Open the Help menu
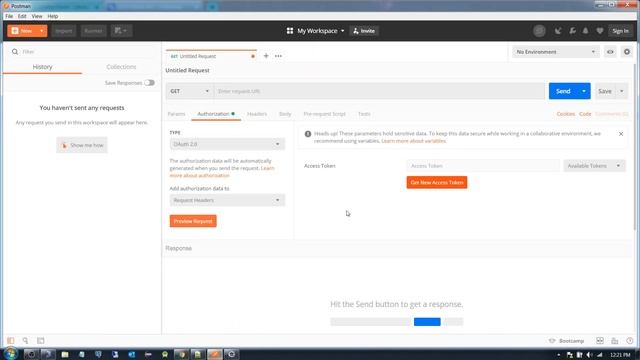 pyautogui.click(x=53, y=16)
